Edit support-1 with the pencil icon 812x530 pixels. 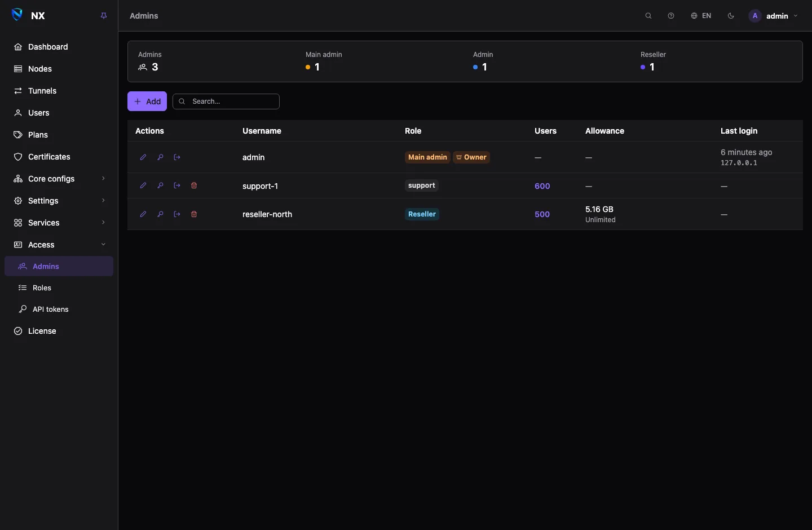(x=143, y=185)
